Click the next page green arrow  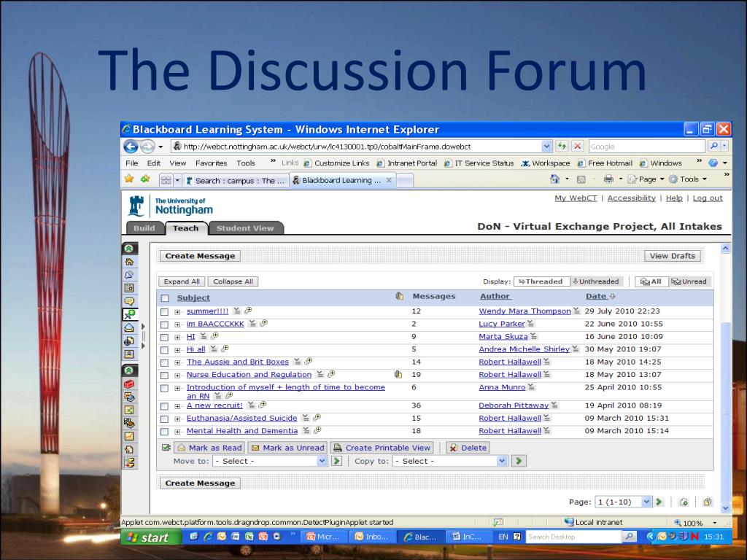[659, 502]
